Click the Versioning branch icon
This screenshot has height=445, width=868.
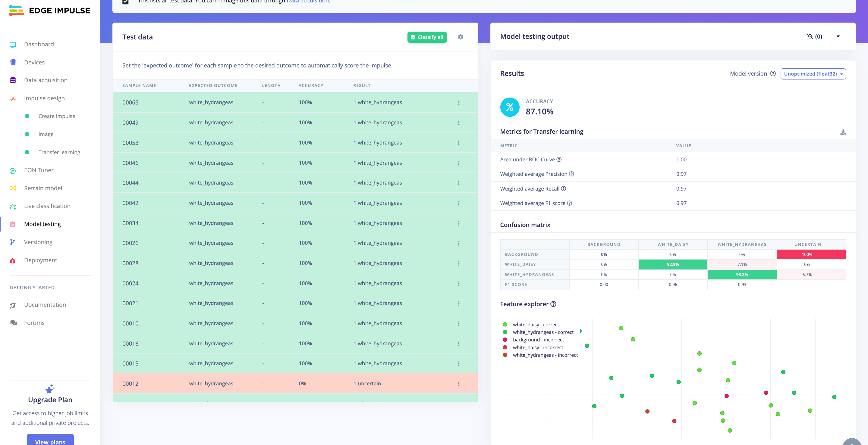click(x=12, y=242)
